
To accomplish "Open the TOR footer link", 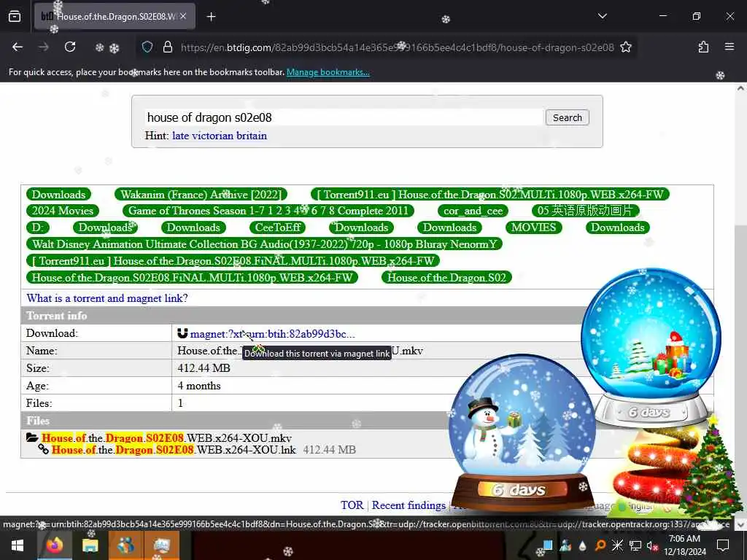I will [x=352, y=505].
